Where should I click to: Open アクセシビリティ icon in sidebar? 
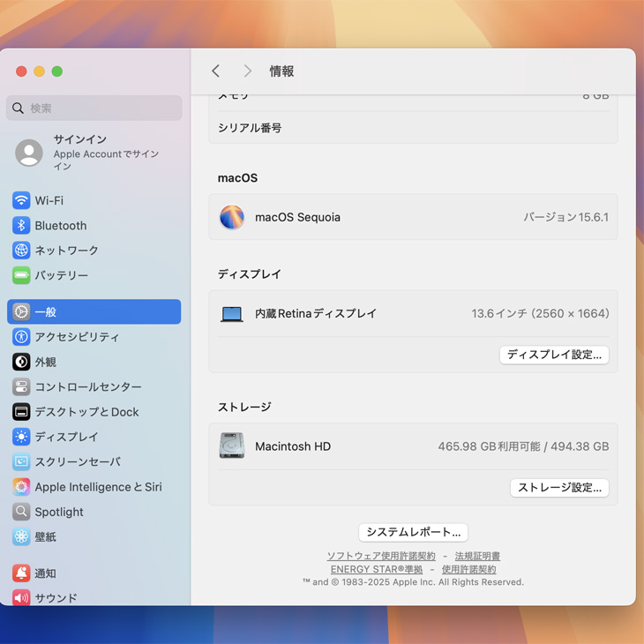[21, 337]
